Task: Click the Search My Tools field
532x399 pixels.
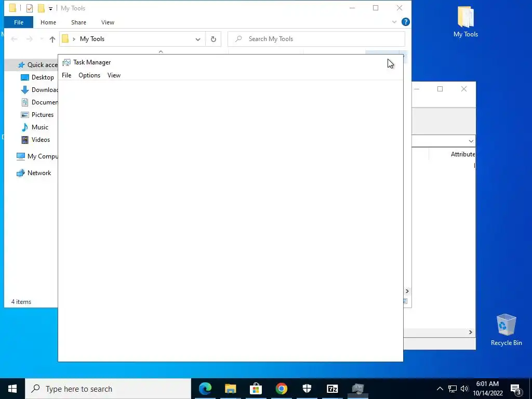Action: (x=316, y=39)
